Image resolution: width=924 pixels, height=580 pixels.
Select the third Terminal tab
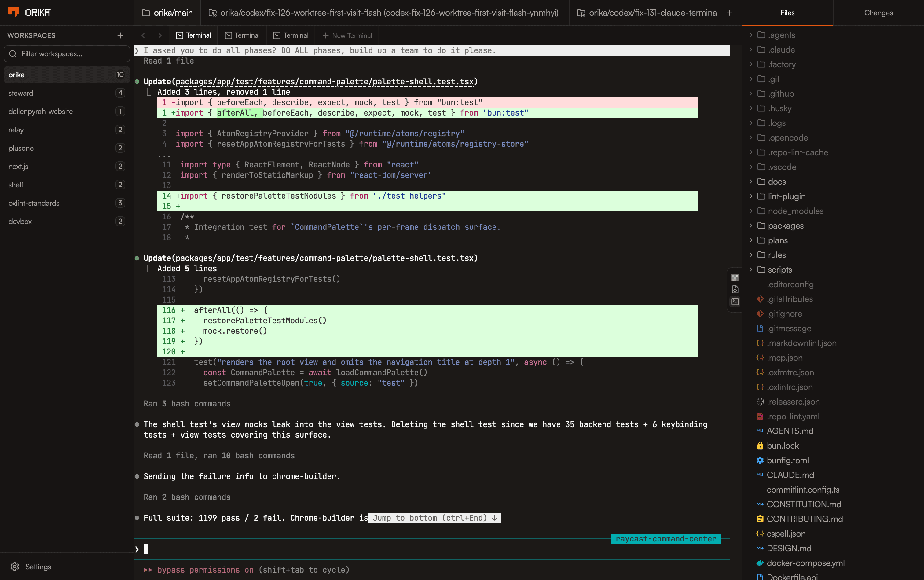290,35
